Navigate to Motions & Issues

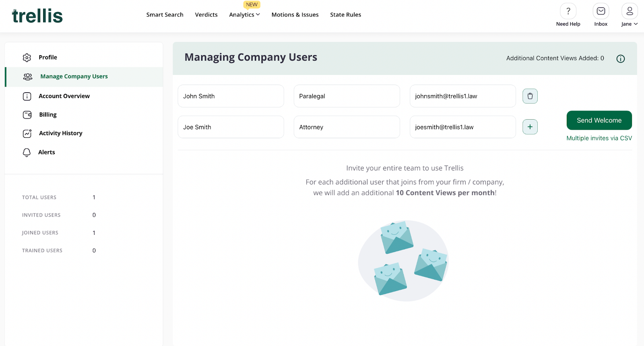(x=295, y=15)
